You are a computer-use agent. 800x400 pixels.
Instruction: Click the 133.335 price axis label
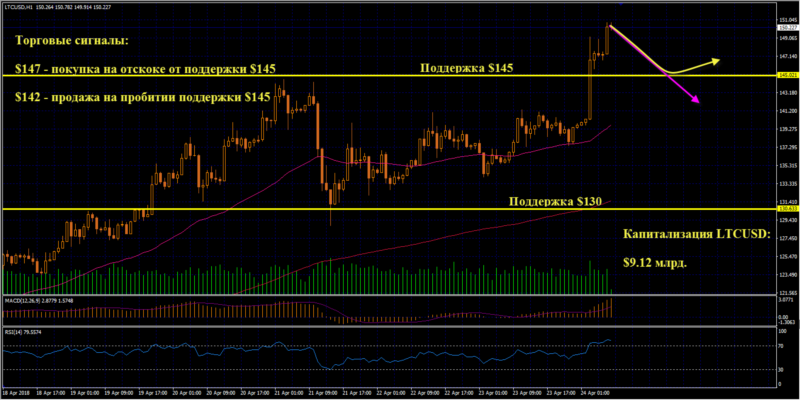click(x=786, y=184)
